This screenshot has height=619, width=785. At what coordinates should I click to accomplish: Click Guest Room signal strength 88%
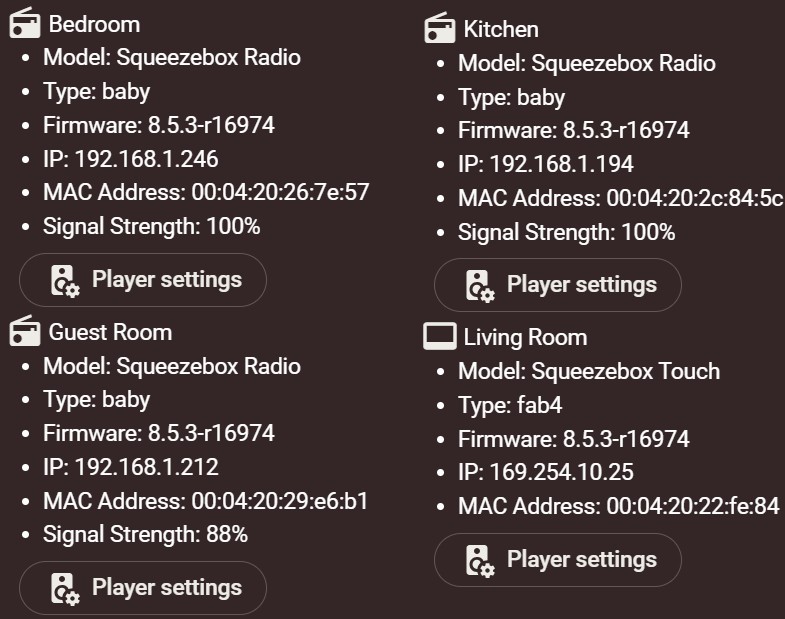[x=145, y=534]
